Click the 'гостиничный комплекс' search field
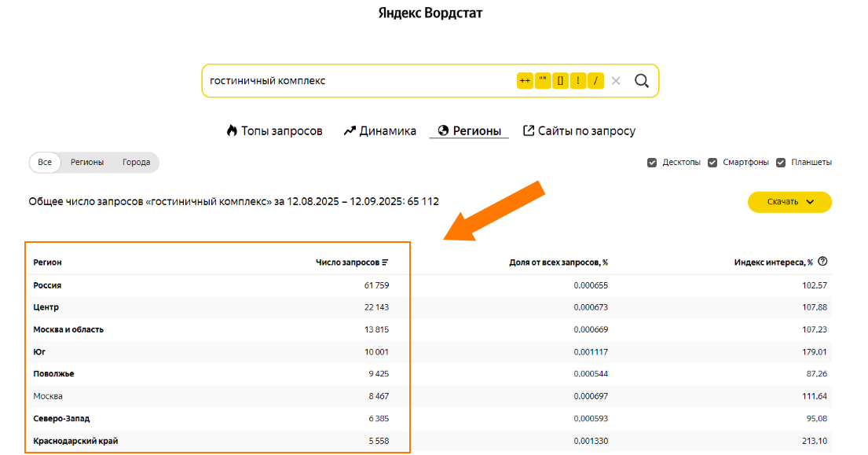The height and width of the screenshot is (455, 868). tap(353, 81)
